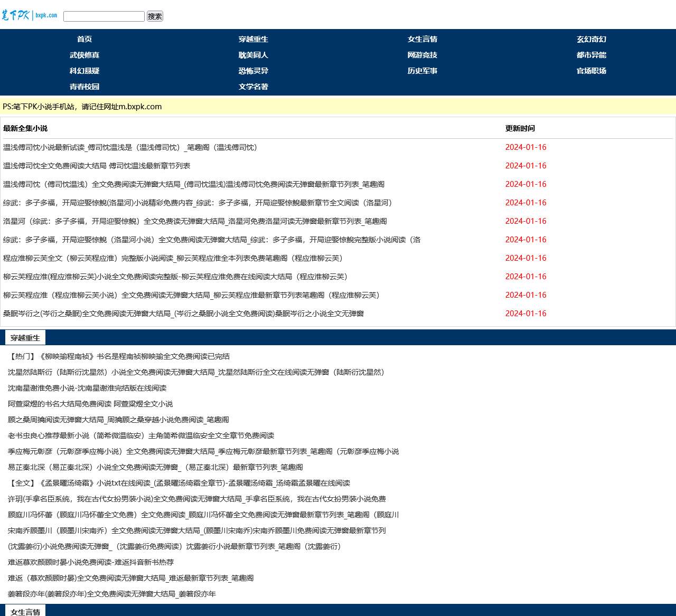The width and height of the screenshot is (676, 616).
Task: Open the 青春校园 category
Action: [x=84, y=87]
